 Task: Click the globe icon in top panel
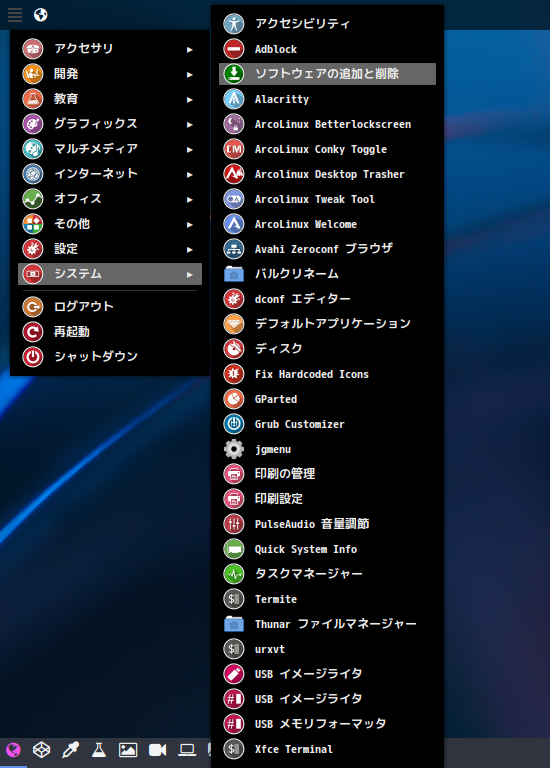(x=41, y=15)
